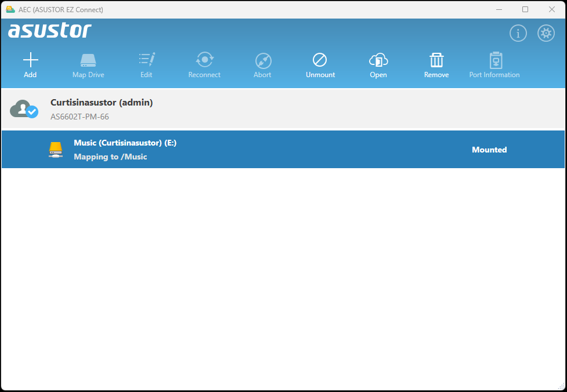Click the Reconnect toolbar icon
Image resolution: width=567 pixels, height=392 pixels.
204,60
